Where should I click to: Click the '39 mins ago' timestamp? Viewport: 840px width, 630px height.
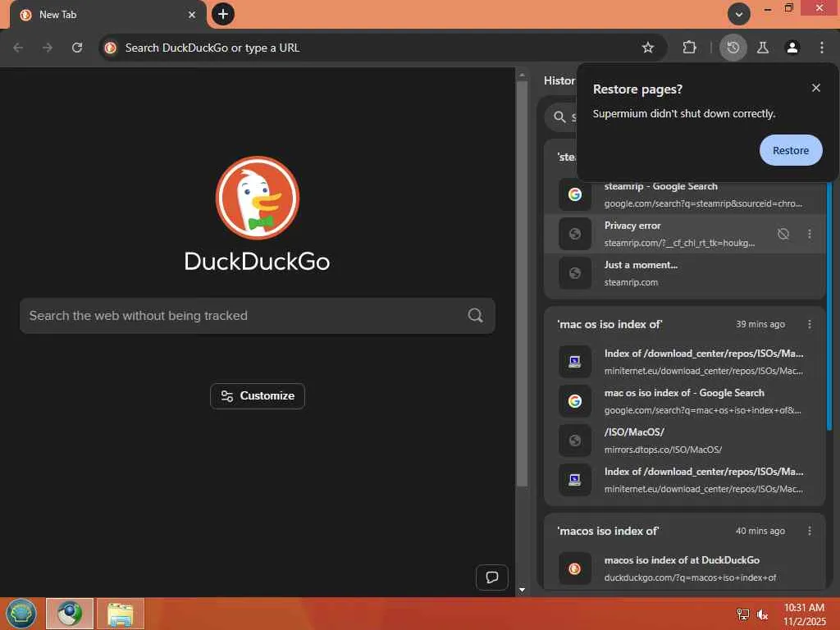coord(760,324)
